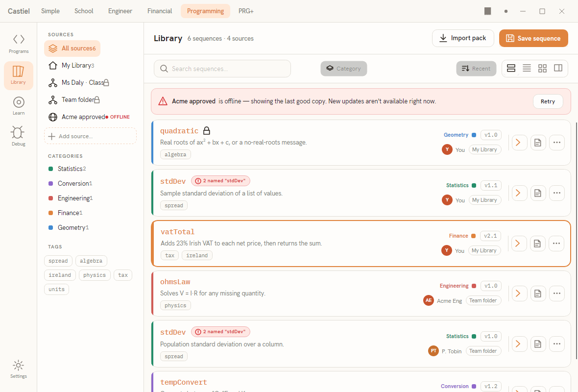
Task: Filter by Engineering category
Action: click(x=71, y=198)
